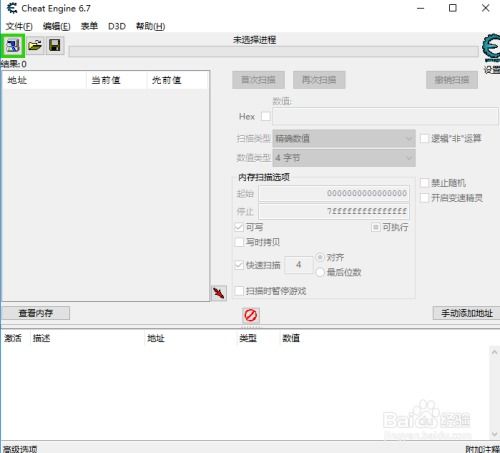Click the 数值 input field
This screenshot has height=453, width=500.
tap(386, 116)
